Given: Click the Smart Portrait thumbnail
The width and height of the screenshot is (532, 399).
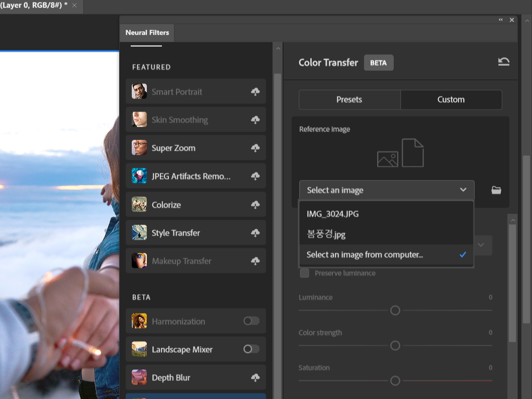Looking at the screenshot, I should pos(139,91).
